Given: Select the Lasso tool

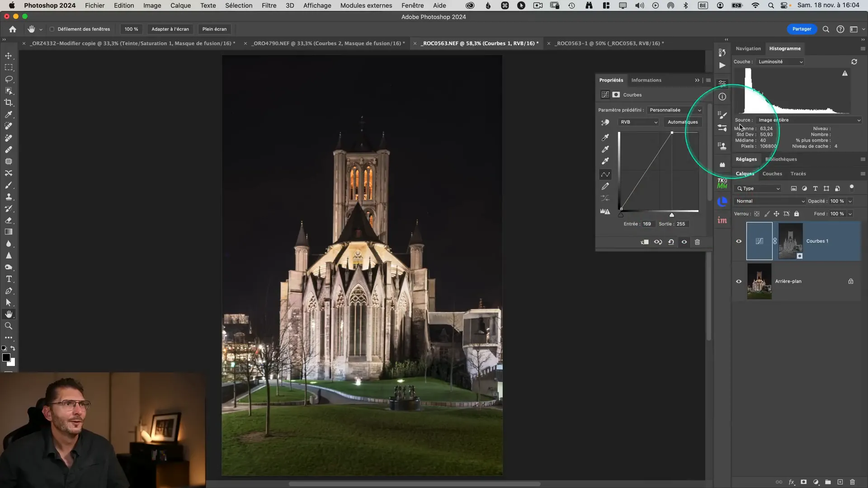Looking at the screenshot, I should pyautogui.click(x=9, y=79).
